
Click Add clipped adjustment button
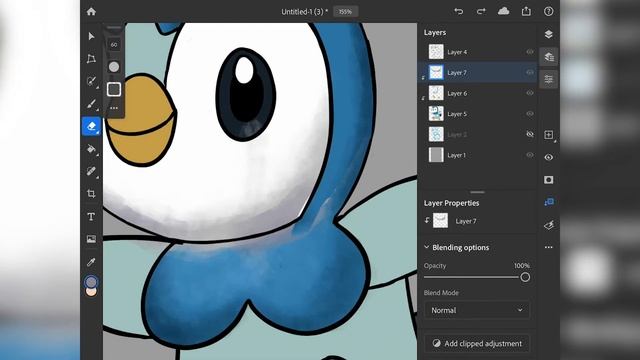point(477,343)
